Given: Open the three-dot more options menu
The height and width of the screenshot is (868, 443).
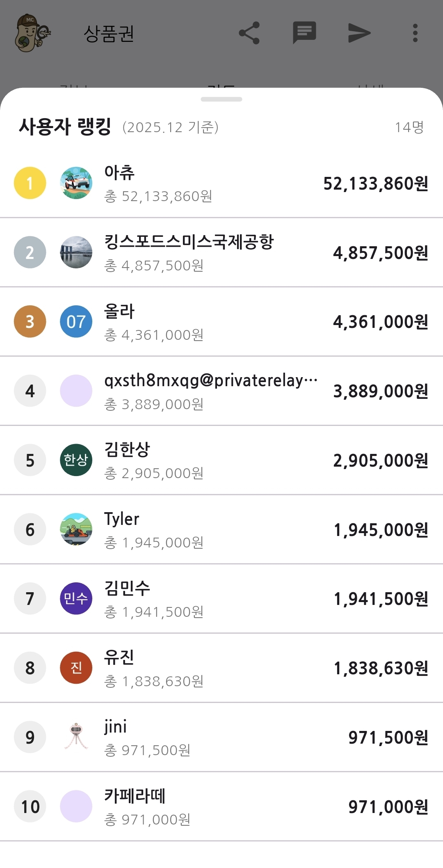Looking at the screenshot, I should [415, 33].
